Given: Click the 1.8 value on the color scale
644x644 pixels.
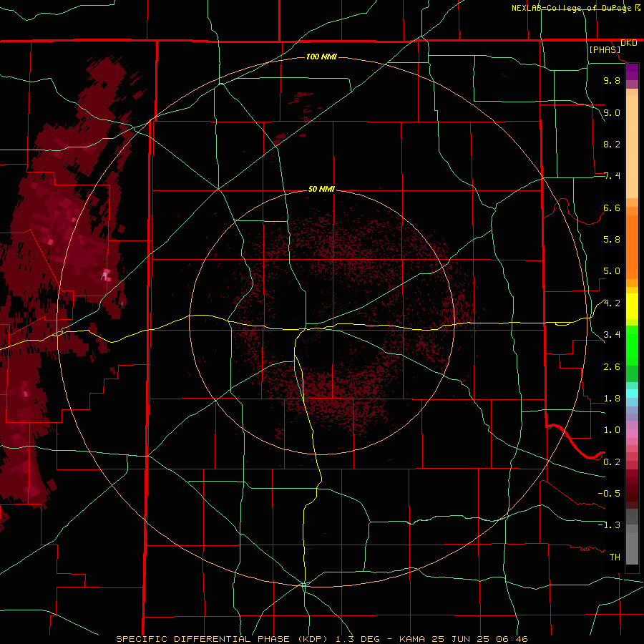Looking at the screenshot, I should click(612, 399).
